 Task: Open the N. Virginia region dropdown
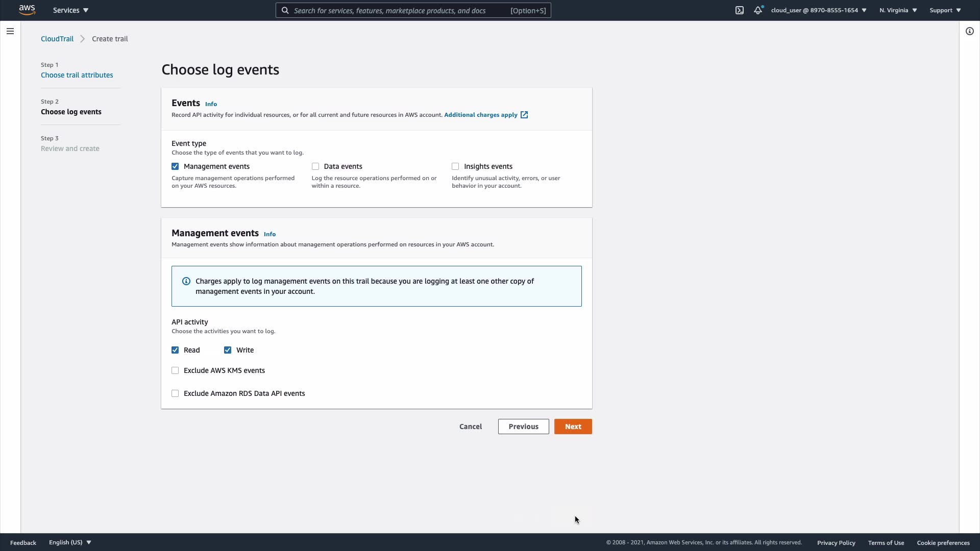(x=898, y=10)
